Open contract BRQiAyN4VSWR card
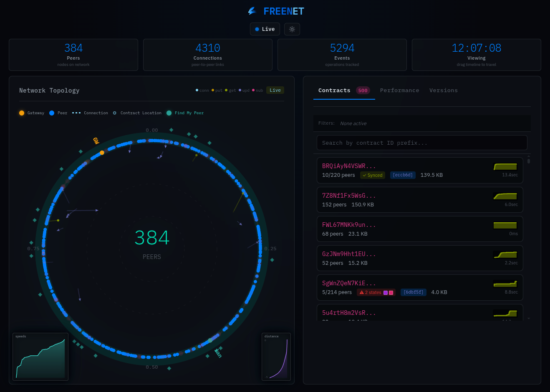Viewport: 550px width, 392px height. [x=420, y=170]
